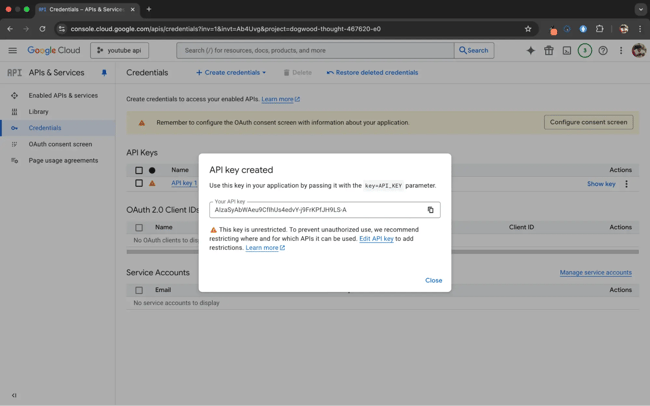Open OAuth consent screen menu item
This screenshot has width=650, height=406.
click(x=60, y=144)
